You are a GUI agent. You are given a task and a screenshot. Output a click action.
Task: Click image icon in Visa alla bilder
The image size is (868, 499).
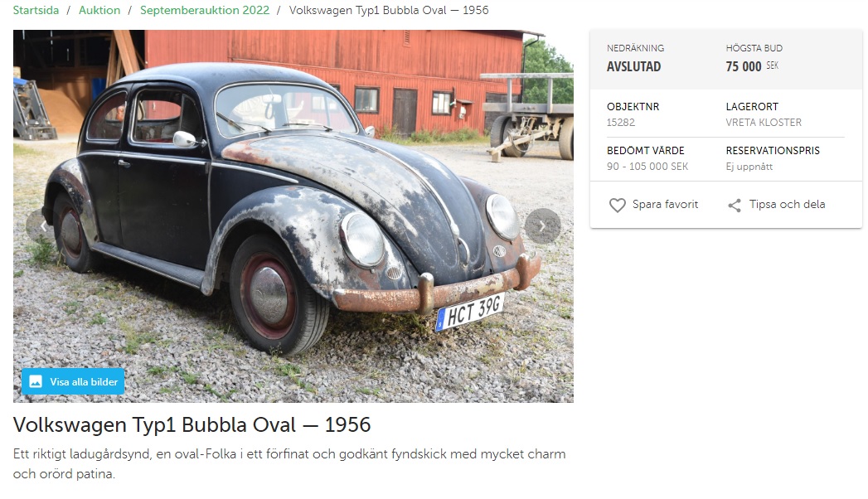tap(36, 382)
